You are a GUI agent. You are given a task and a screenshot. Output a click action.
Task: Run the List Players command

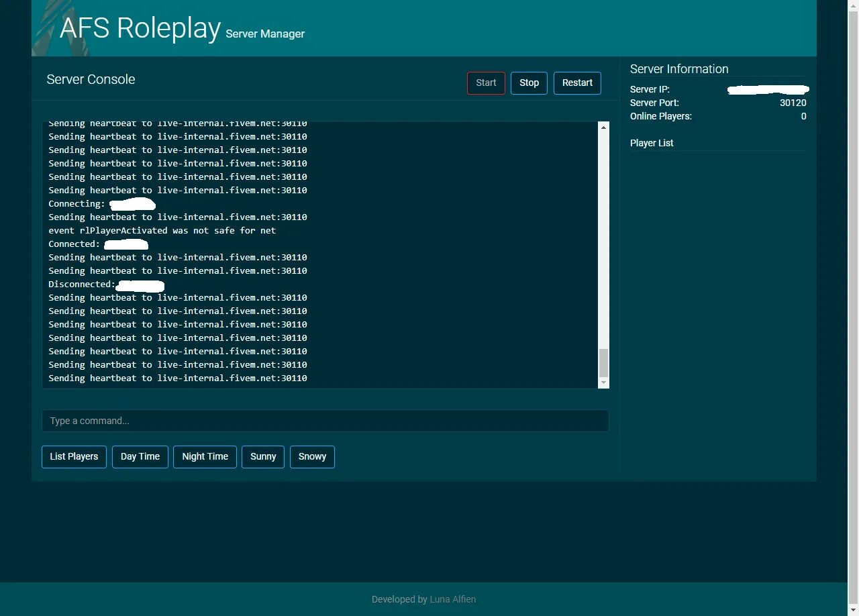(x=74, y=457)
